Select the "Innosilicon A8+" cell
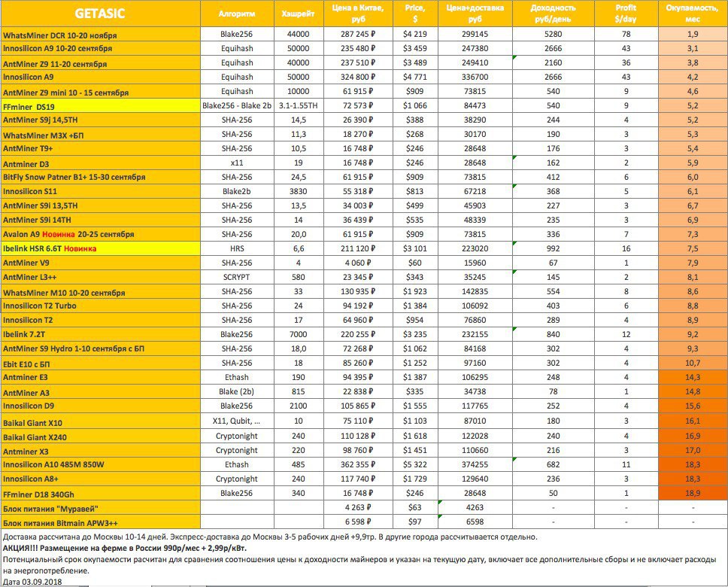 (x=100, y=479)
